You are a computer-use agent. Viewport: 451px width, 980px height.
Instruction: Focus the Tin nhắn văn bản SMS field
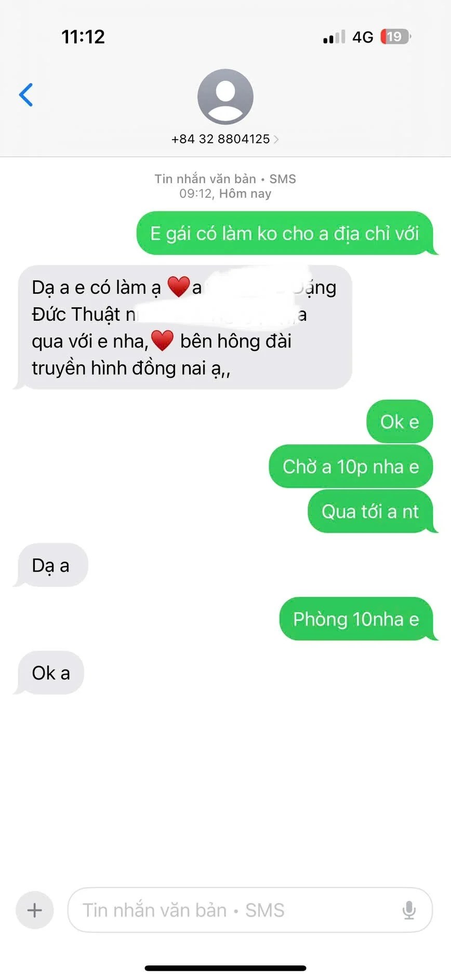click(x=250, y=910)
